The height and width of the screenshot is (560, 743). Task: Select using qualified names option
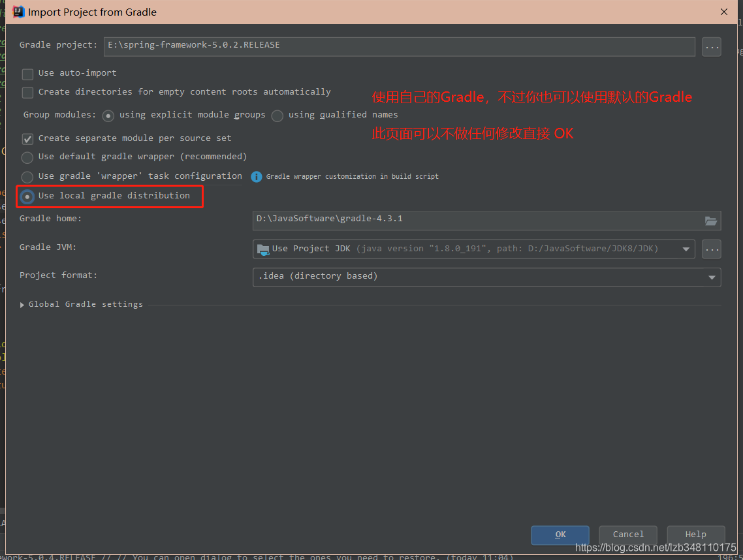pos(277,116)
